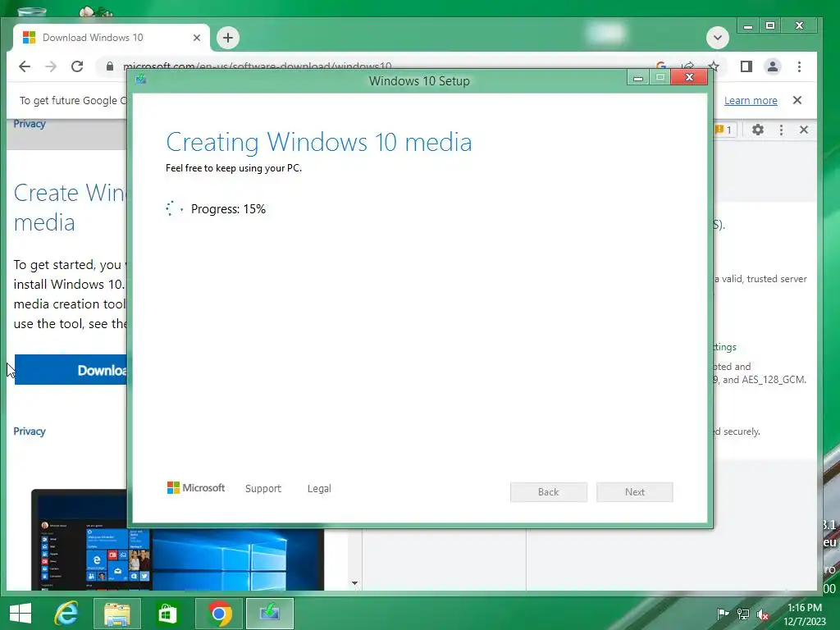
Task: Switch to Windows 10 Setup taskbar icon
Action: 270,614
